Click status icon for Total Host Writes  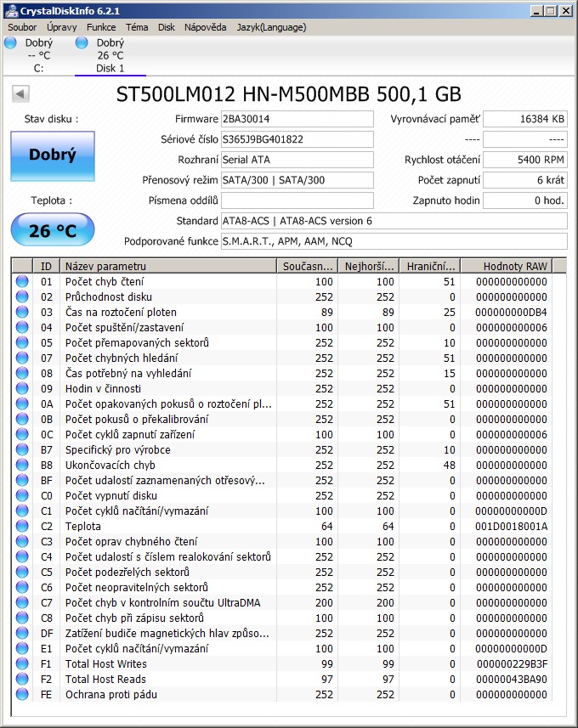[x=22, y=664]
